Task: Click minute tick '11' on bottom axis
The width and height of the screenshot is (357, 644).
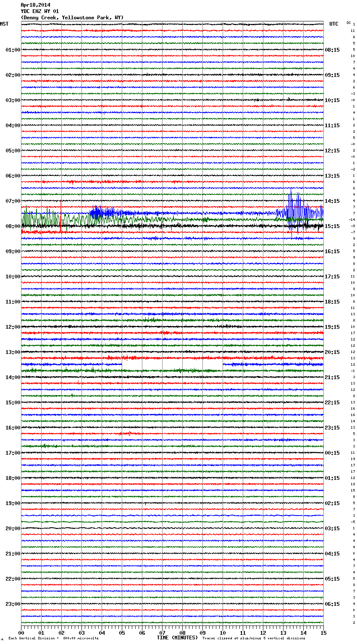Action: (243, 633)
